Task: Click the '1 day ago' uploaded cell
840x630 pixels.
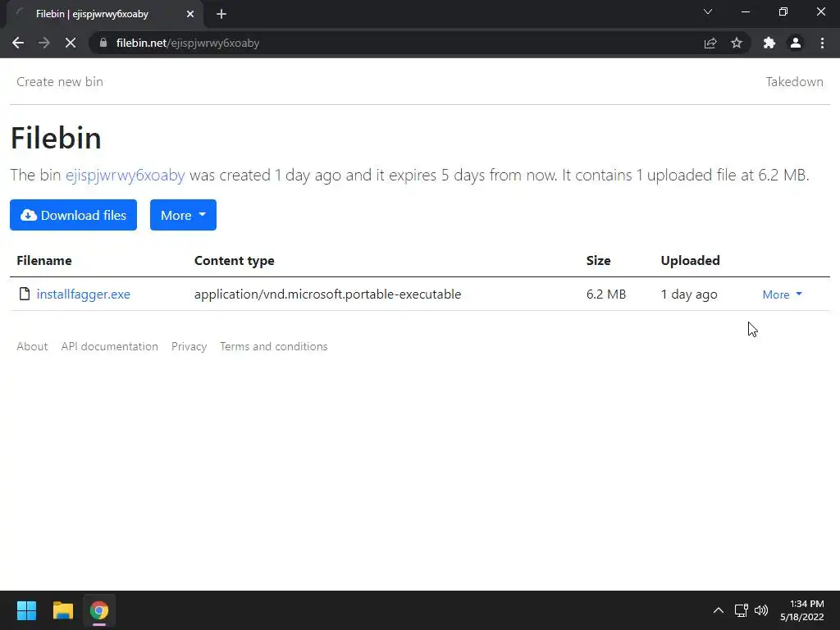Action: pyautogui.click(x=689, y=294)
